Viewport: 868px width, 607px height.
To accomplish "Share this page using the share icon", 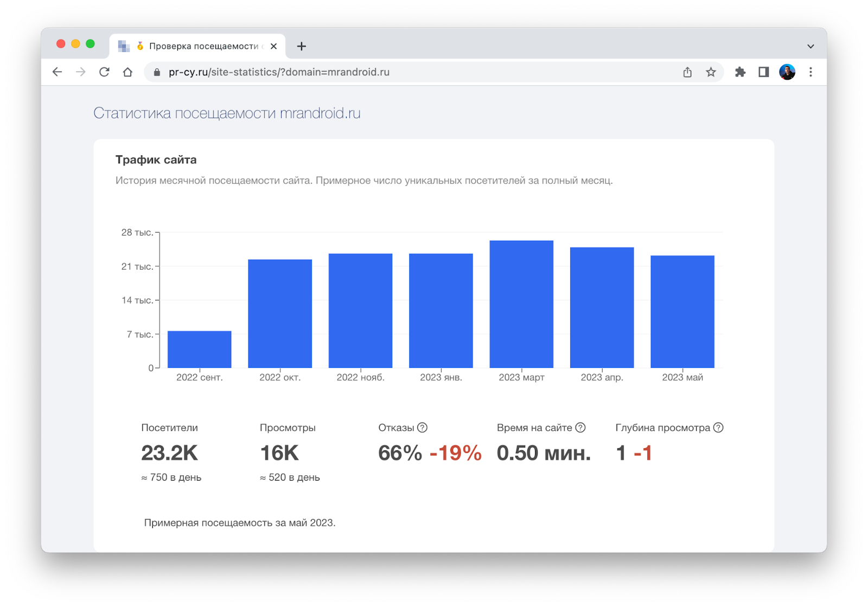I will [x=687, y=72].
